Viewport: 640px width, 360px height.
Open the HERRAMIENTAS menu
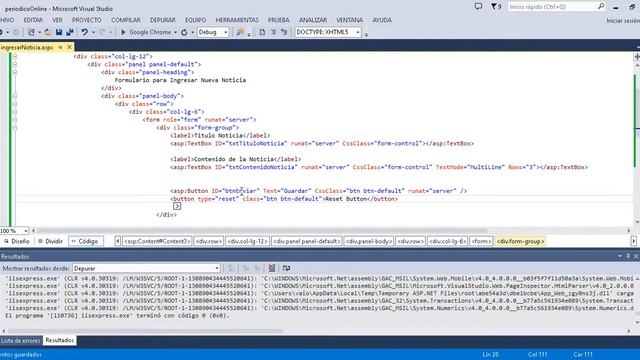point(237,20)
